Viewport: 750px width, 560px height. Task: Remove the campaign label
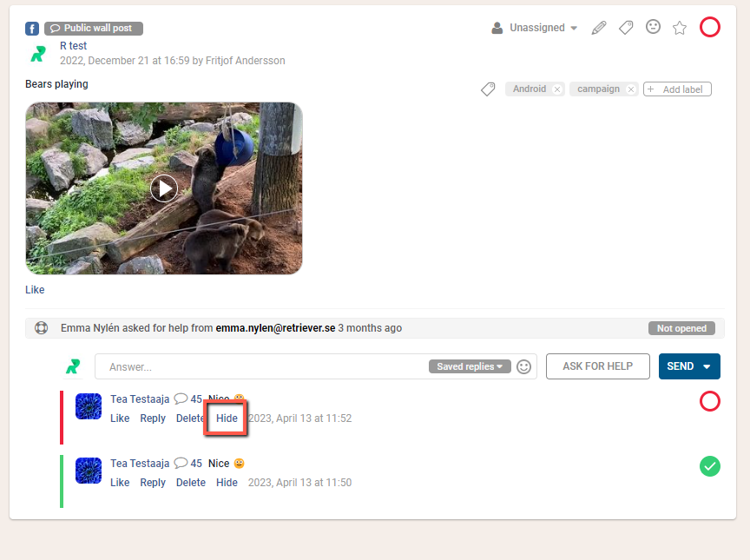[631, 89]
